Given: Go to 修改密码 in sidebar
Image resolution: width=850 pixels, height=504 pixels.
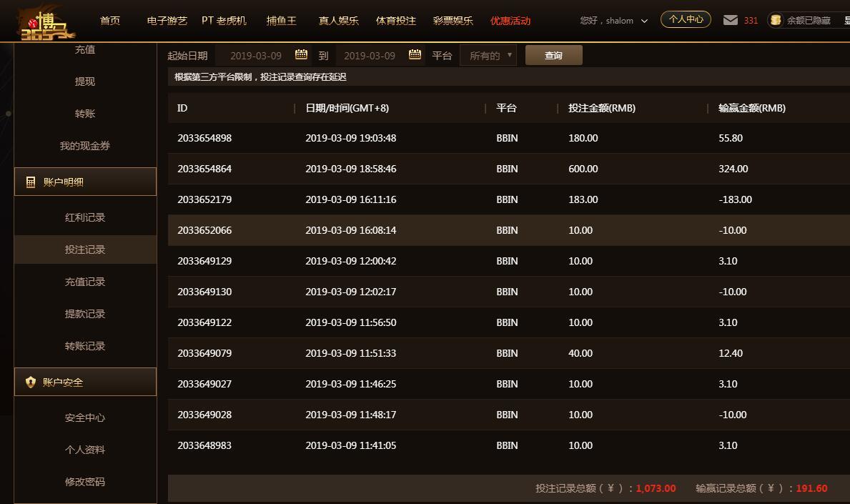Looking at the screenshot, I should click(x=85, y=482).
